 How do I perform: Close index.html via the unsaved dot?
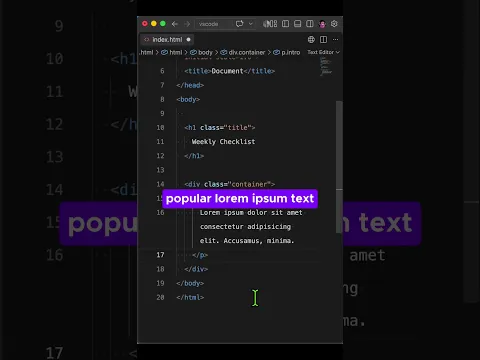click(x=188, y=40)
